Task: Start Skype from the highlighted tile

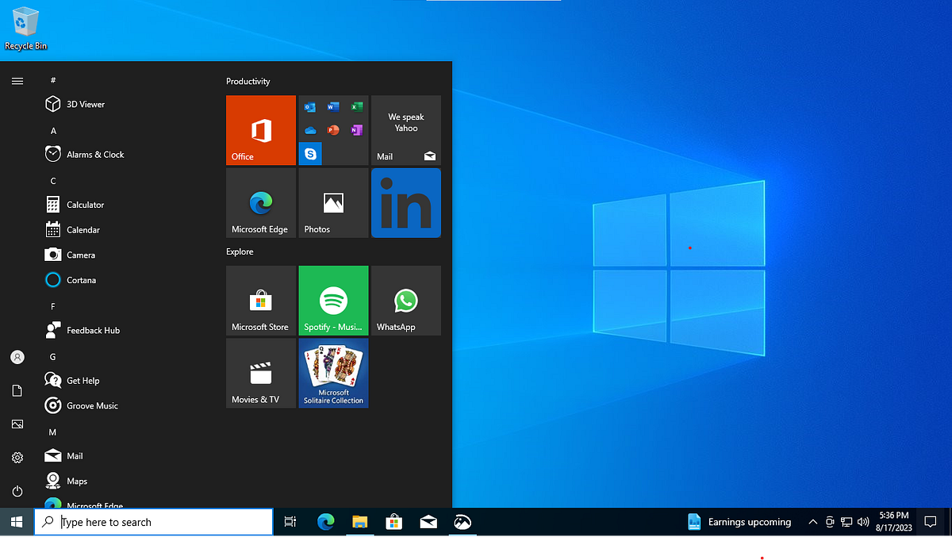Action: pos(309,153)
